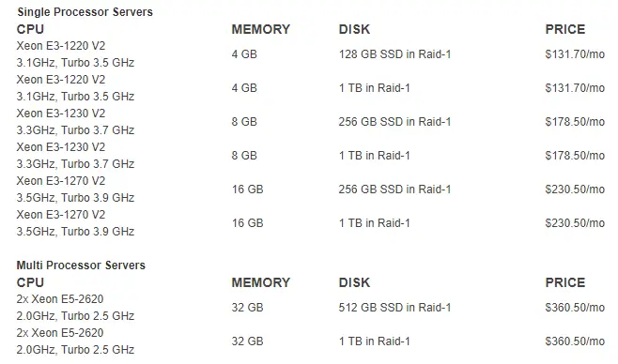Image resolution: width=618 pixels, height=364 pixels.
Task: Click the last $230.50/mo price
Action: click(575, 223)
